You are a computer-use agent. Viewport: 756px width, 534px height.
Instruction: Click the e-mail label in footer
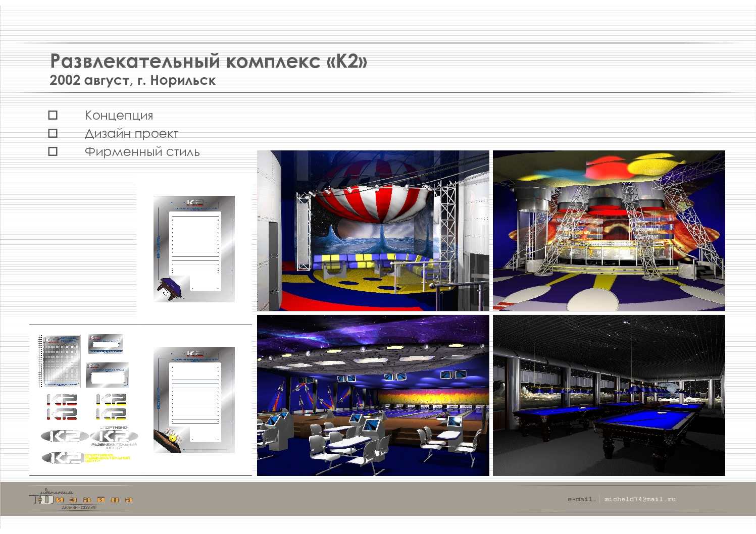[581, 499]
